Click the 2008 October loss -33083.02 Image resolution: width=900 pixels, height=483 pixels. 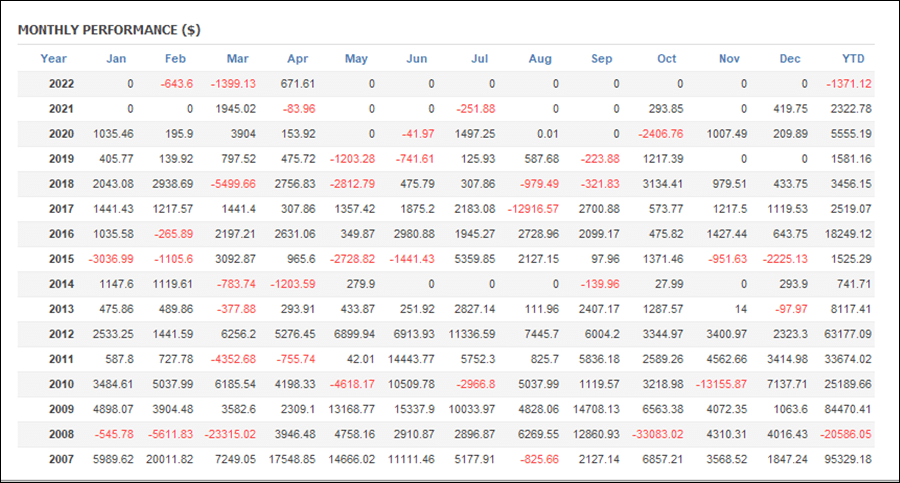(x=658, y=434)
